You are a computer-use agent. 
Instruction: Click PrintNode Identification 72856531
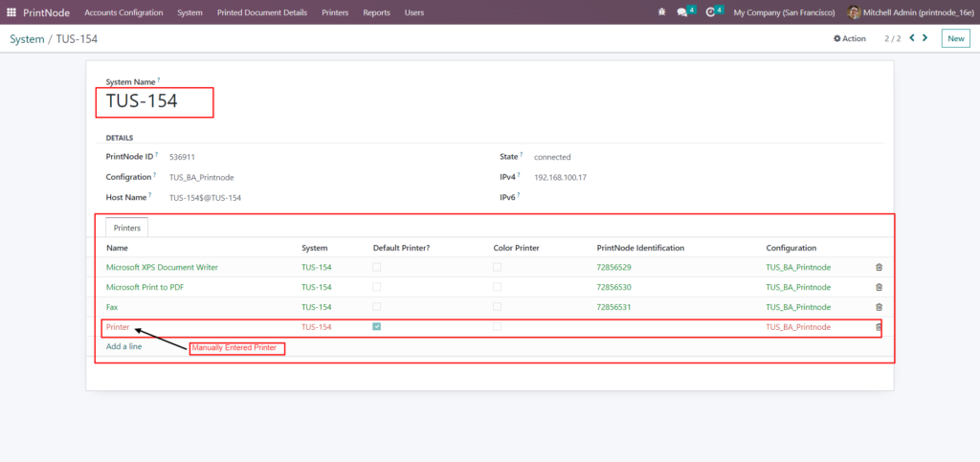pos(614,307)
